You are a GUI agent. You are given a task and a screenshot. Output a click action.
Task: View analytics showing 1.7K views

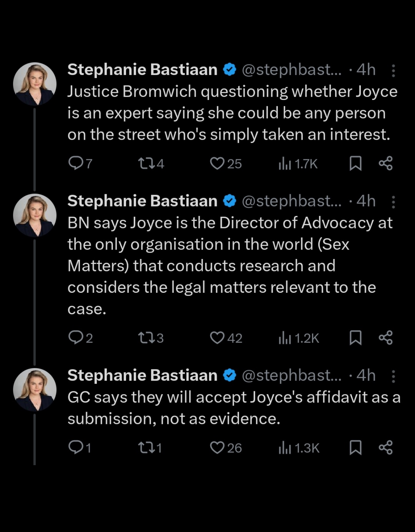[x=298, y=164]
